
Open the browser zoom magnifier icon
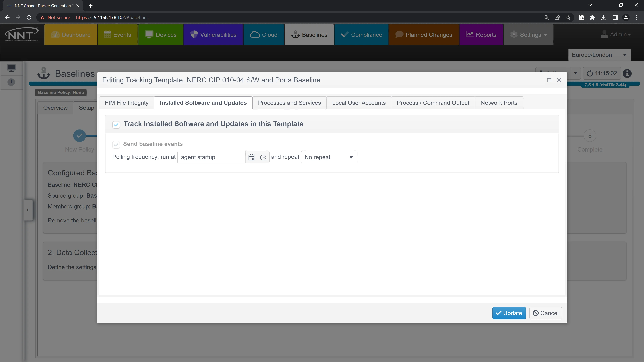click(x=547, y=17)
